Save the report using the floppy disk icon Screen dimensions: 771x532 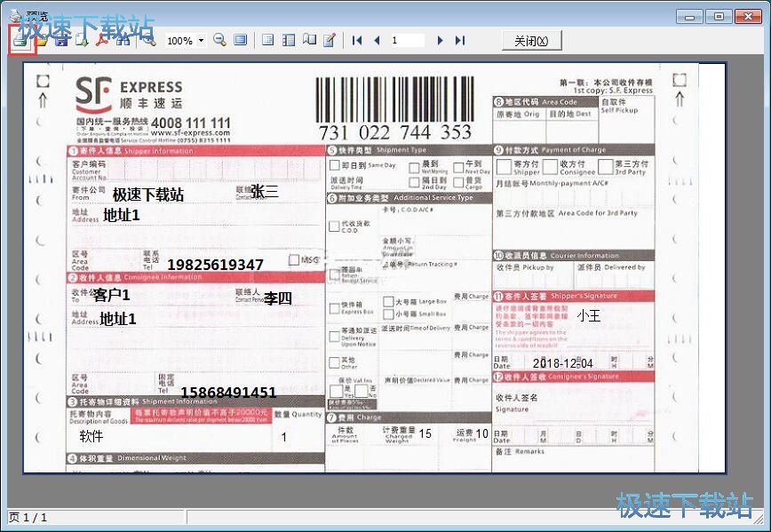pos(61,40)
